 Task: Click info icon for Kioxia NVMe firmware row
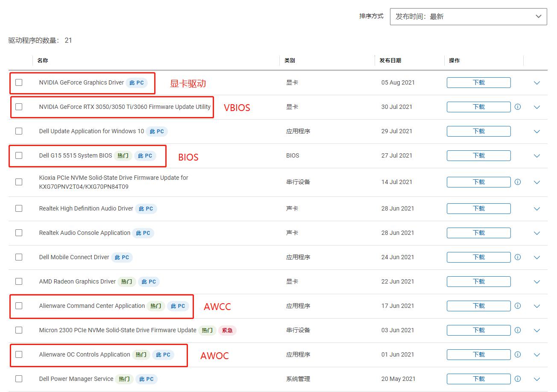click(x=518, y=182)
